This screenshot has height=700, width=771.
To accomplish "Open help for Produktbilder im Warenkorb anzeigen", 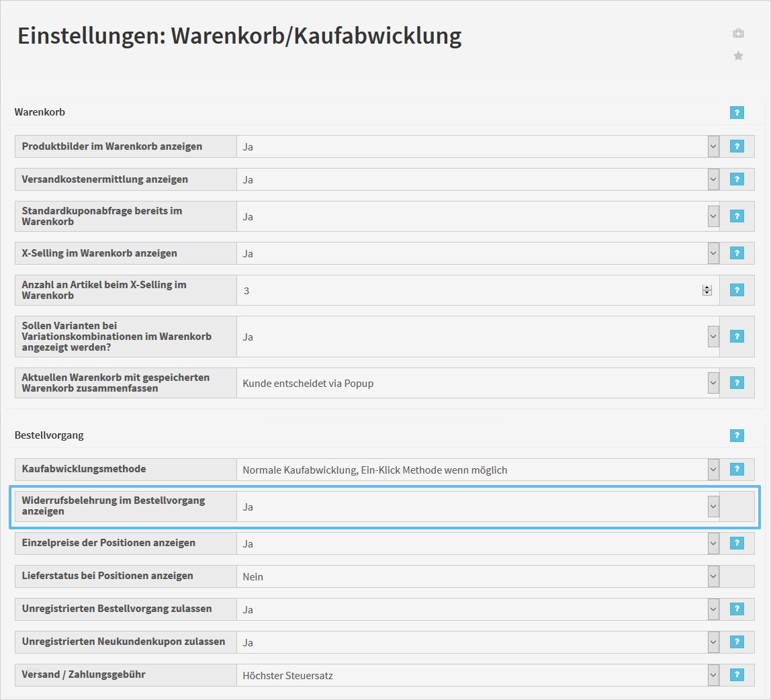I will point(737,146).
